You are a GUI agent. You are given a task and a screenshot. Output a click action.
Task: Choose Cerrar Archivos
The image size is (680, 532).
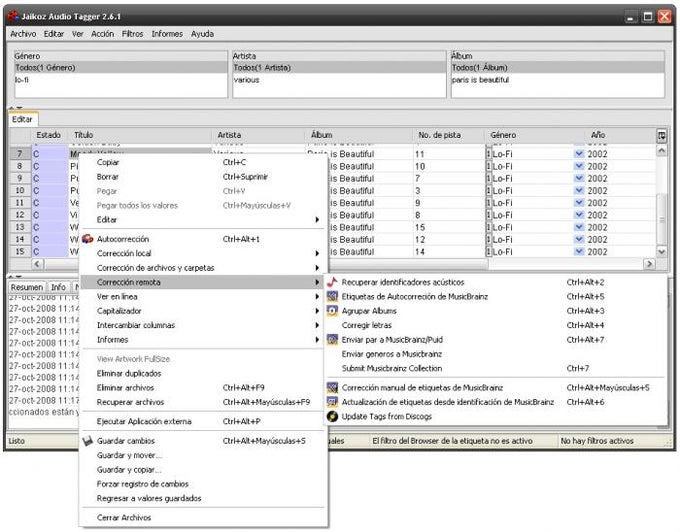click(x=203, y=518)
